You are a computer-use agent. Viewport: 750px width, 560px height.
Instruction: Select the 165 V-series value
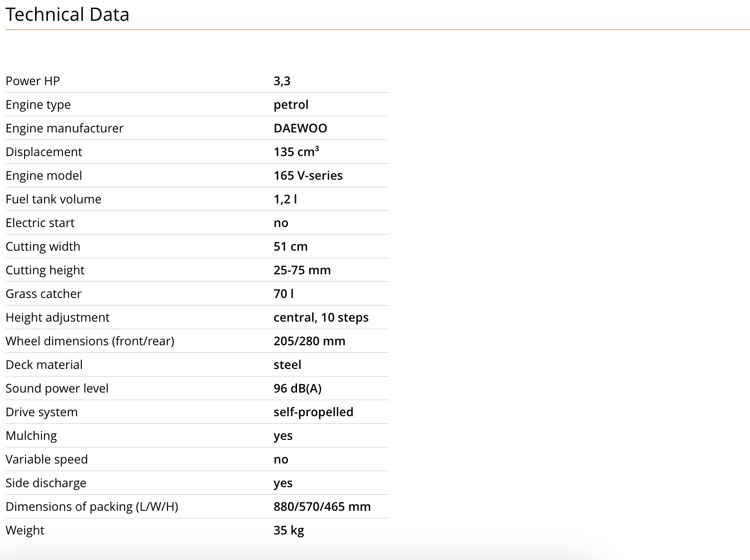pos(308,175)
